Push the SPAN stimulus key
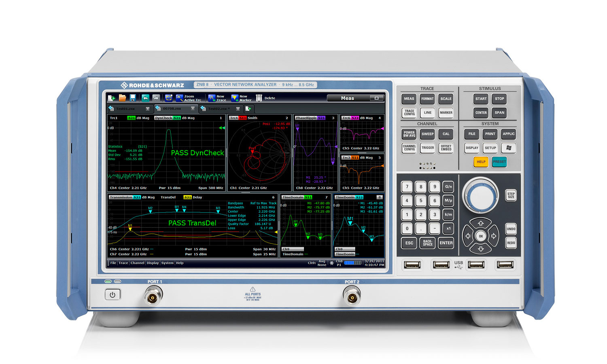 (500, 113)
